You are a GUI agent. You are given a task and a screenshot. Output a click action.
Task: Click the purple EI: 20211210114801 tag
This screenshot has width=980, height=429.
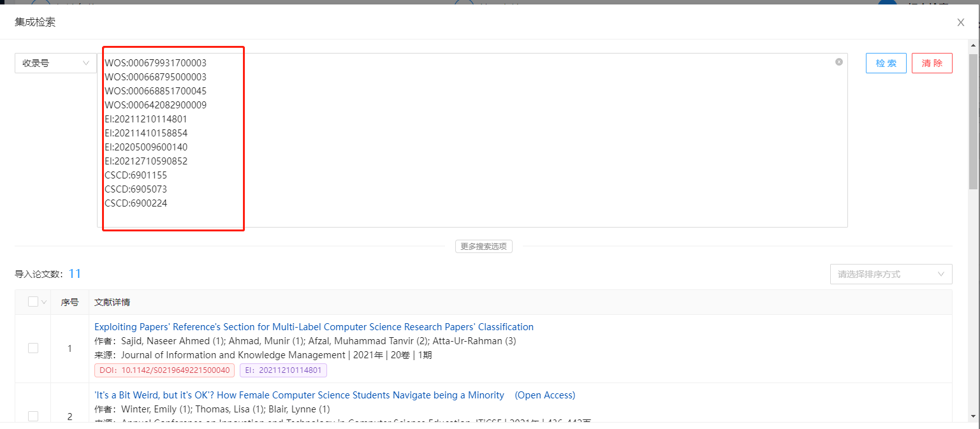point(283,370)
